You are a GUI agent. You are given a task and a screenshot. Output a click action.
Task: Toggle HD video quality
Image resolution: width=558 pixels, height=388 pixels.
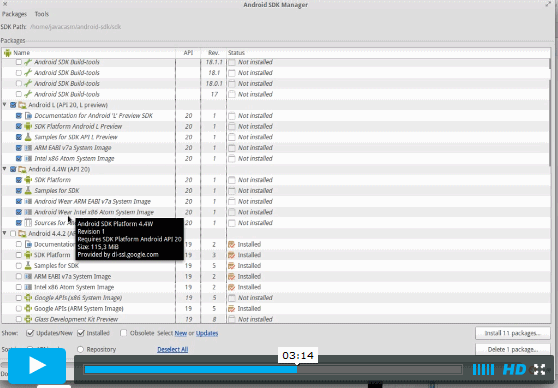pyautogui.click(x=514, y=369)
